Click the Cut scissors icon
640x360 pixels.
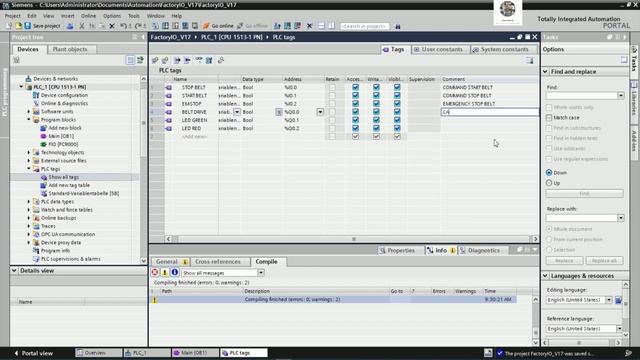point(82,26)
